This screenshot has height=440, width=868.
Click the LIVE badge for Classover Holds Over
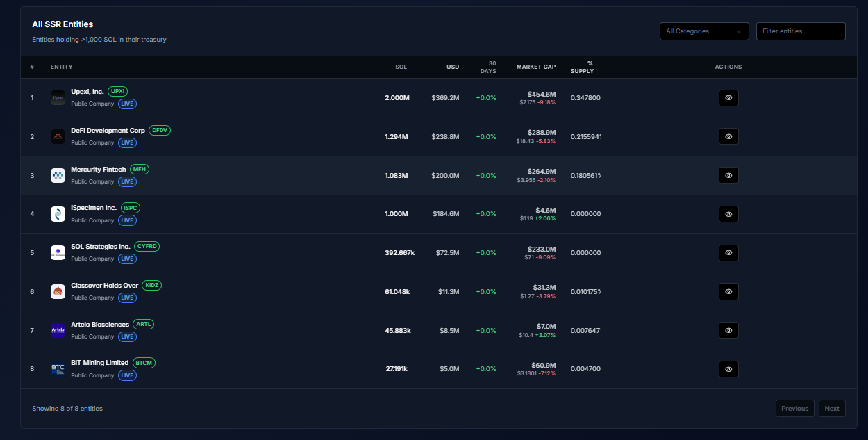click(127, 298)
